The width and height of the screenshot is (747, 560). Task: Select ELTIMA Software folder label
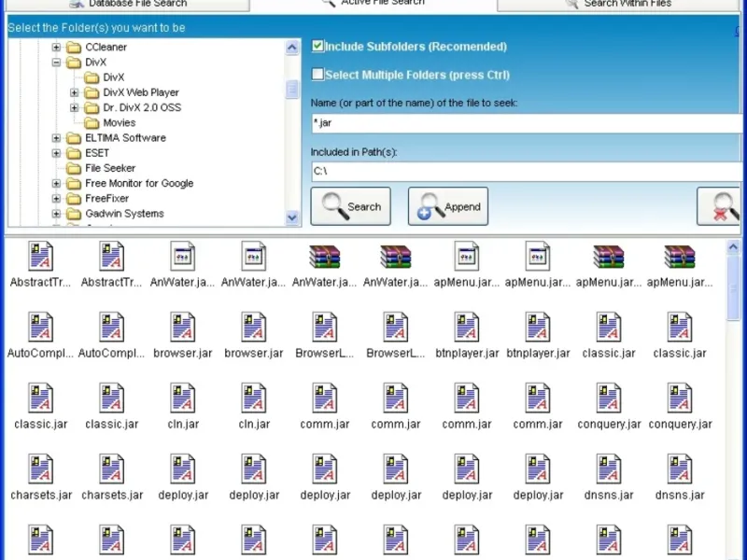tap(125, 138)
